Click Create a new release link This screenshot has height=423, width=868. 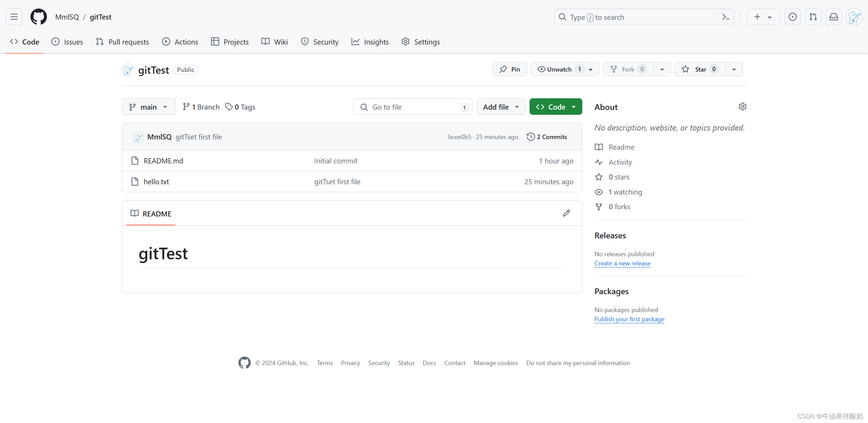click(622, 263)
